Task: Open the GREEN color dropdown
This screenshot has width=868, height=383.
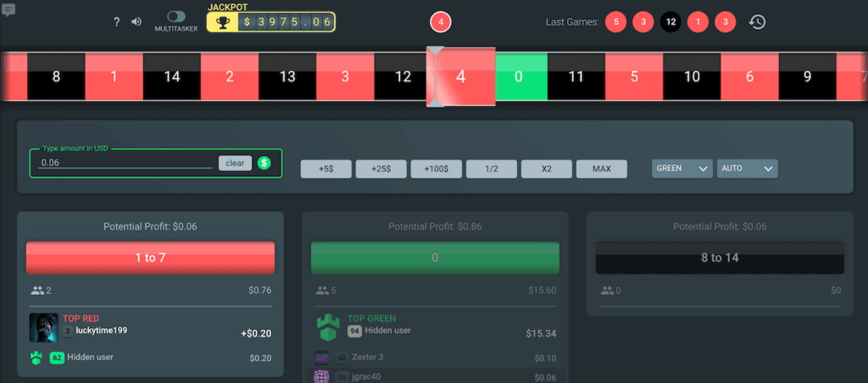Action: (x=682, y=169)
